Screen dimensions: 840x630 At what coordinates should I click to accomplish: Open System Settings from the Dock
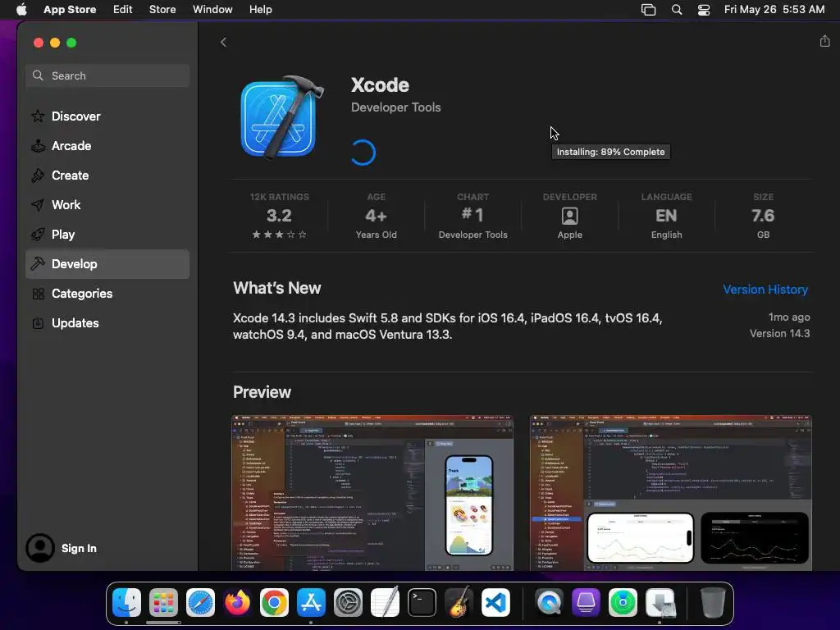click(348, 602)
